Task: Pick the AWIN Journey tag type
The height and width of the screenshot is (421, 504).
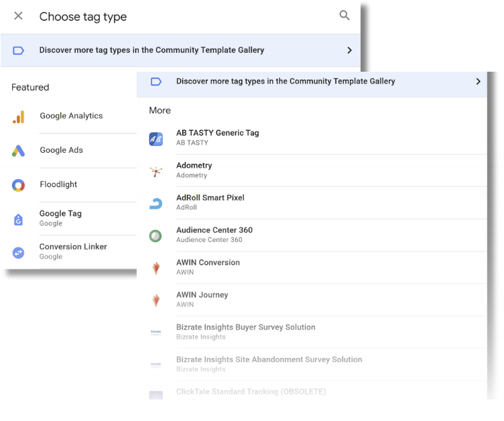Action: coord(202,299)
